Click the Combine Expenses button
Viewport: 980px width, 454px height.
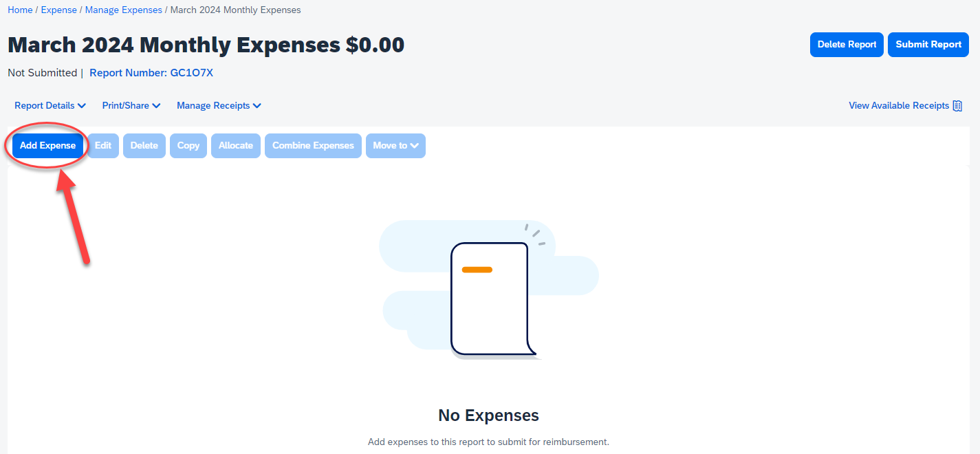(x=313, y=146)
